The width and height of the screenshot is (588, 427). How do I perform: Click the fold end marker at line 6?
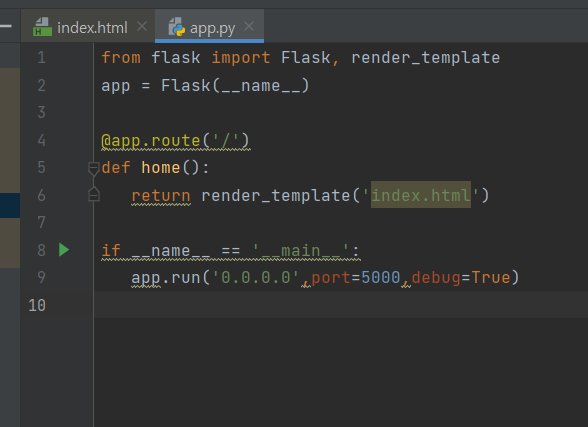(x=93, y=194)
